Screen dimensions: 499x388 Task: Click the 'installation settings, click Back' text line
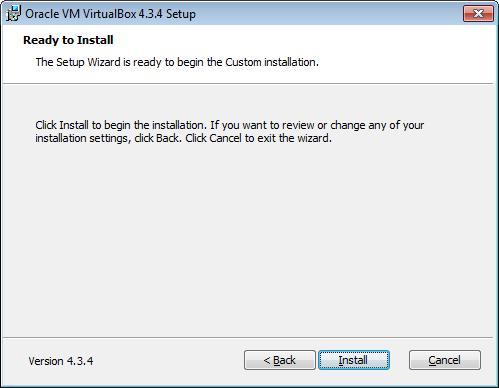pyautogui.click(x=184, y=138)
